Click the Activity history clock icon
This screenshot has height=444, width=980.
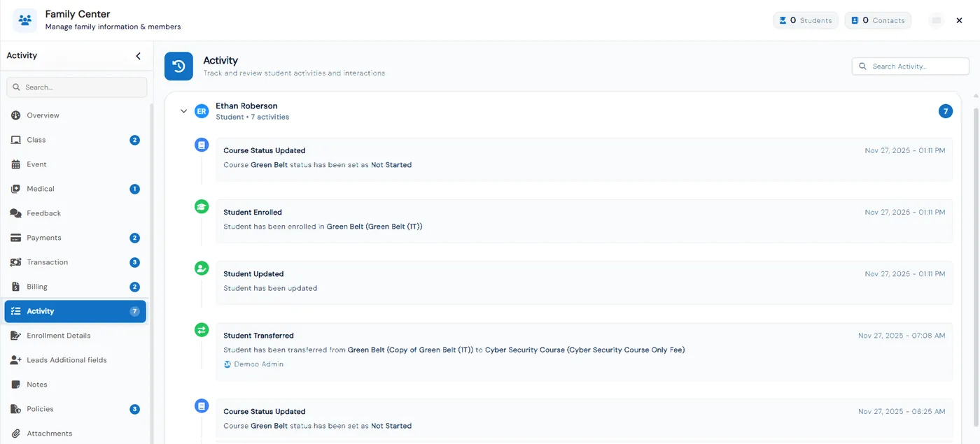click(x=178, y=66)
